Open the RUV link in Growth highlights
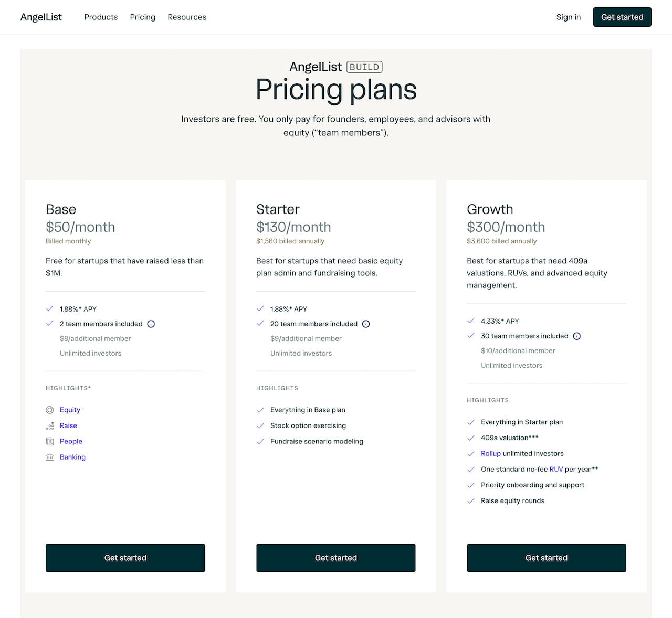This screenshot has height=618, width=672. tap(556, 470)
